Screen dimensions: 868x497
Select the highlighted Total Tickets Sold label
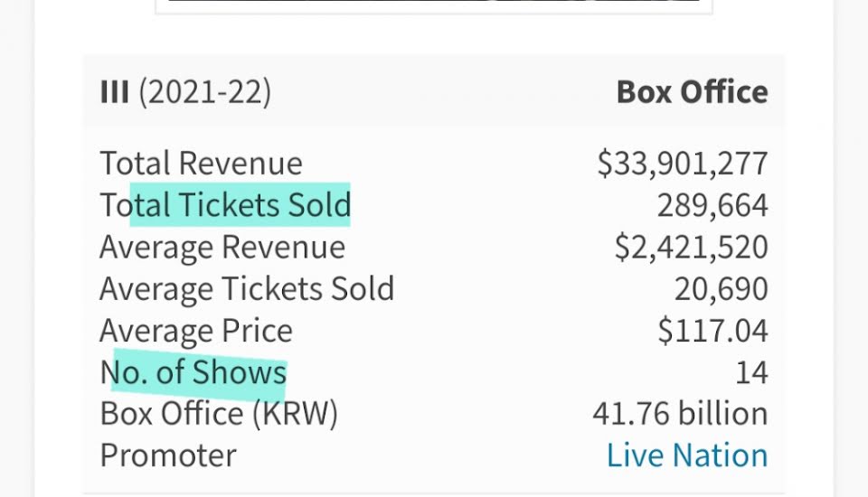pyautogui.click(x=225, y=206)
